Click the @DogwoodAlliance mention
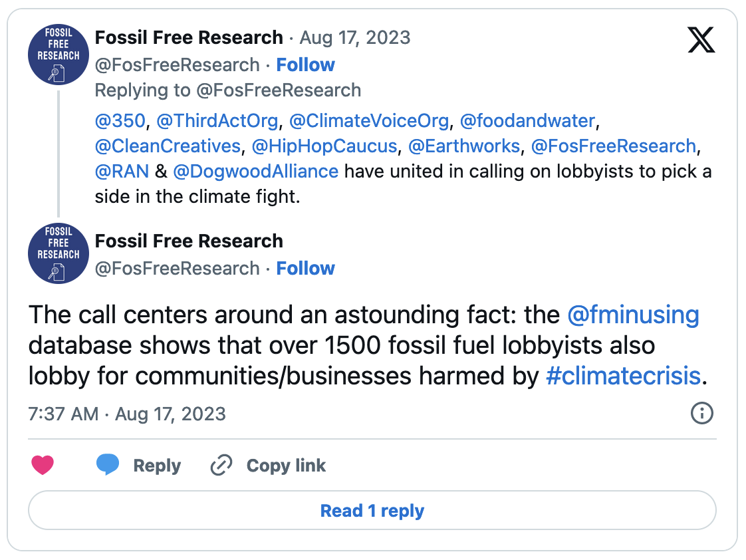Screen dimensions: 746x560 tap(255, 171)
